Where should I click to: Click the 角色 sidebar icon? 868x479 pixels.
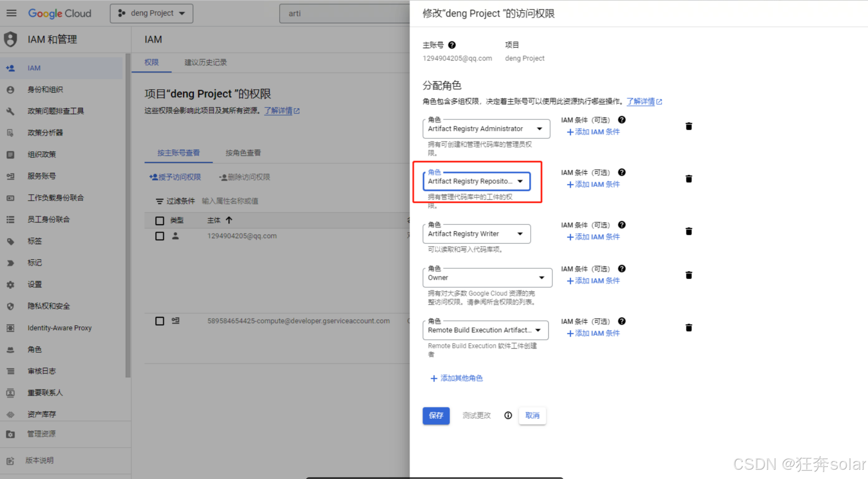click(x=10, y=350)
